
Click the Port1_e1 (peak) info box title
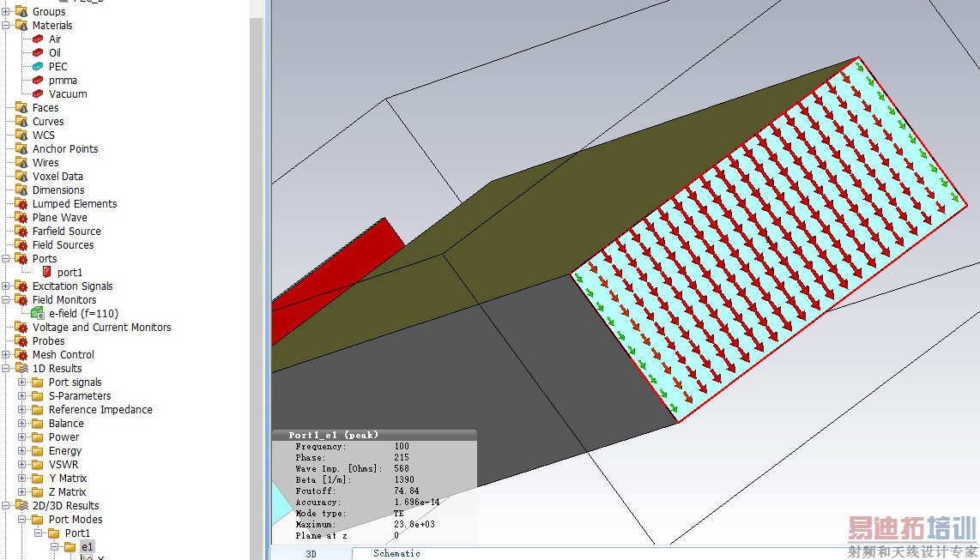click(333, 435)
